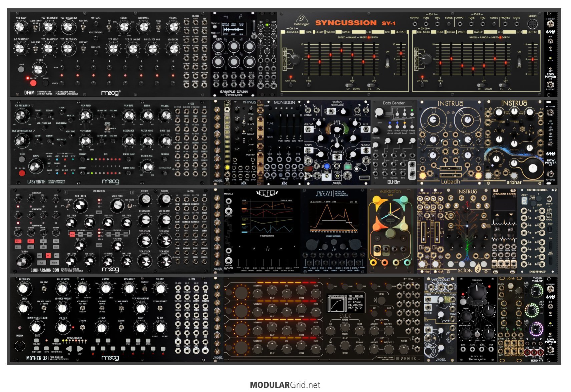Flip the Mother-32 VCF MODE switch
The image size is (571, 392).
coord(102,308)
